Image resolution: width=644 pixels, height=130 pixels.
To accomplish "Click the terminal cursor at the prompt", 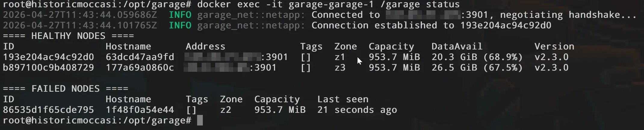I will coord(200,120).
